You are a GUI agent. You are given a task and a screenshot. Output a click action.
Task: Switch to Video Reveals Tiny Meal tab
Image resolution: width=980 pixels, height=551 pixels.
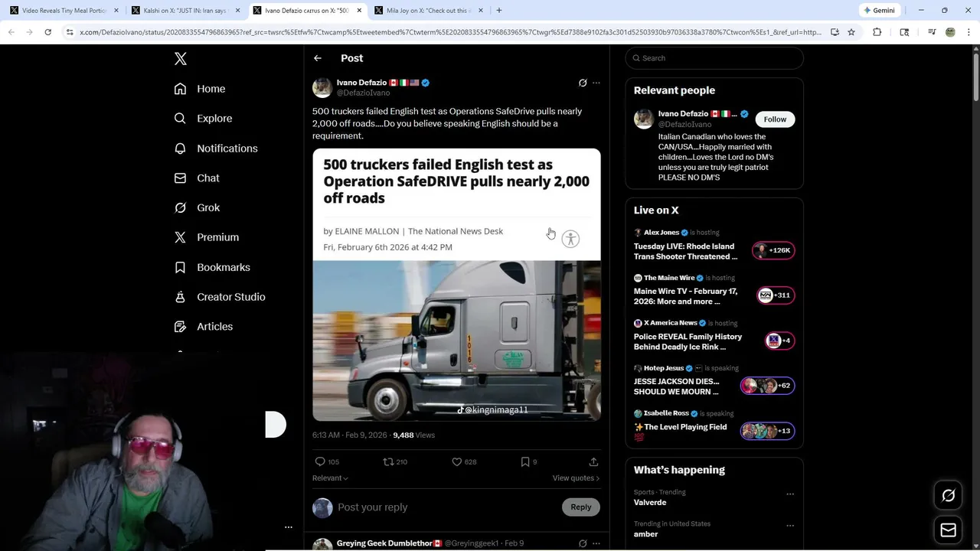click(64, 11)
